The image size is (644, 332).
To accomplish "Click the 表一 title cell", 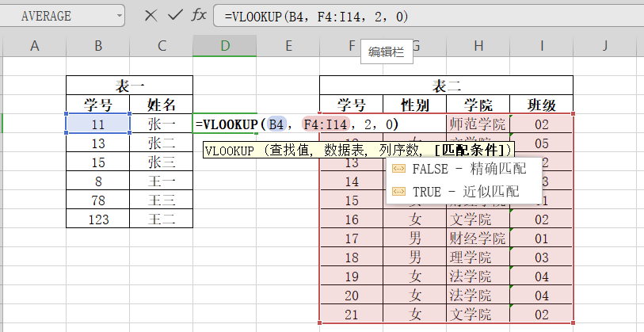I will [129, 86].
